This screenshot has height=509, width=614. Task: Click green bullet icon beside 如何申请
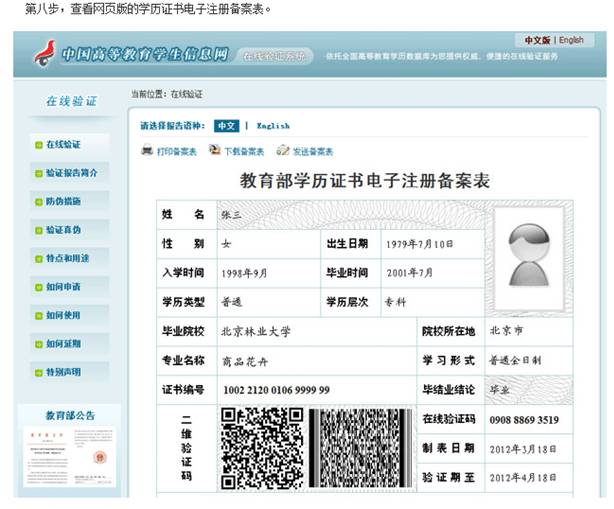coord(38,287)
